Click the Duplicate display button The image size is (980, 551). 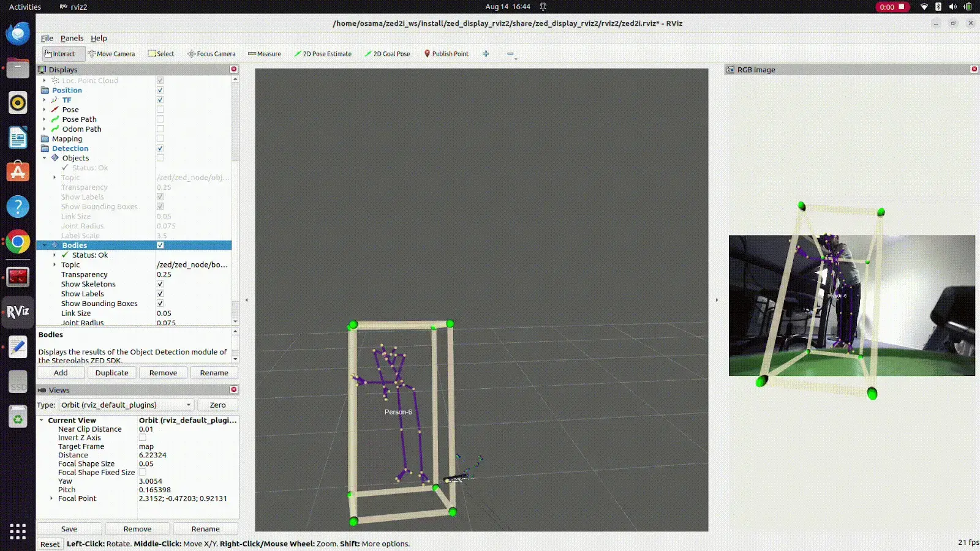pyautogui.click(x=112, y=373)
